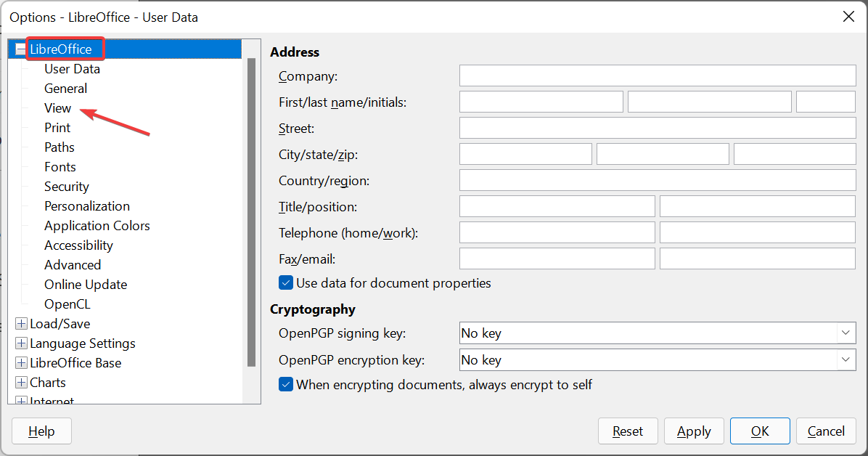This screenshot has width=868, height=456.
Task: Click the Street input field
Action: [x=657, y=128]
